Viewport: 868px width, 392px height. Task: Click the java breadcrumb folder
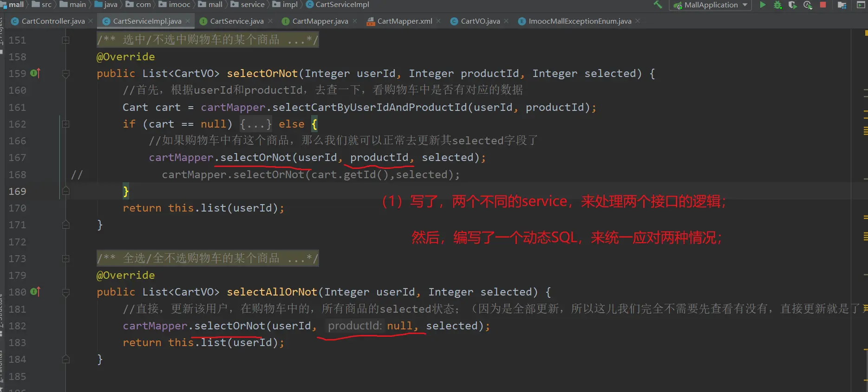[106, 5]
